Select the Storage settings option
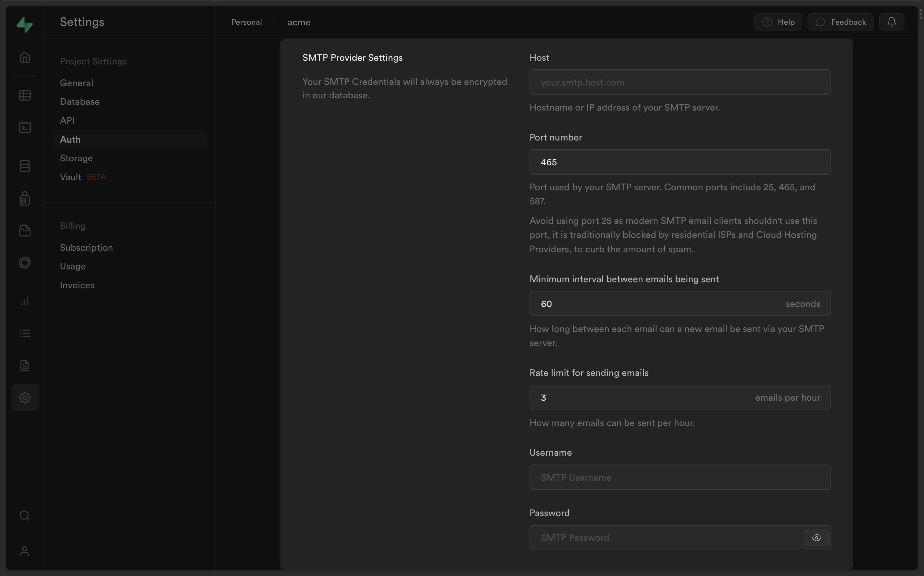This screenshot has width=924, height=576. (76, 158)
